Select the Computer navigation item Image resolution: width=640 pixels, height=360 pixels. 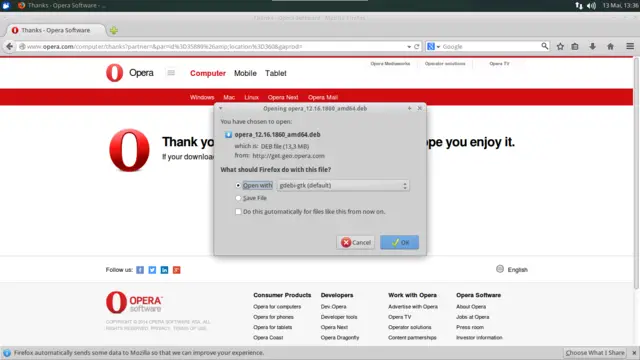point(208,73)
